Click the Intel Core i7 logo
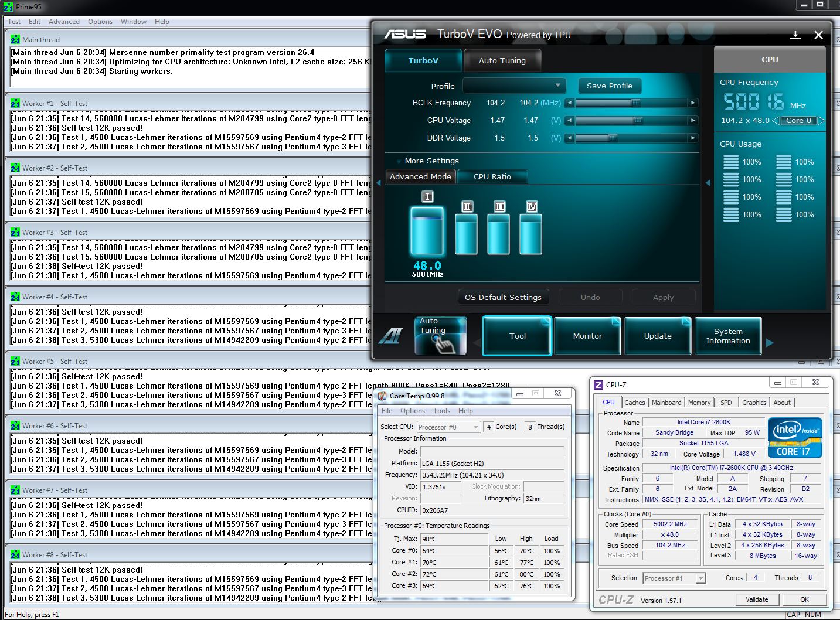Image resolution: width=840 pixels, height=620 pixels. pyautogui.click(x=795, y=438)
